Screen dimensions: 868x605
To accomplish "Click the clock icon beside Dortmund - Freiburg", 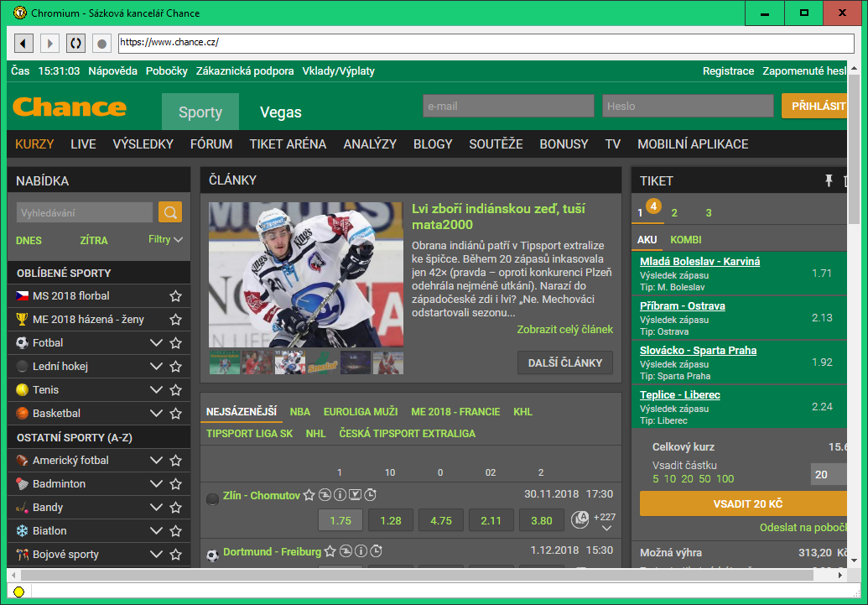I will (x=377, y=551).
